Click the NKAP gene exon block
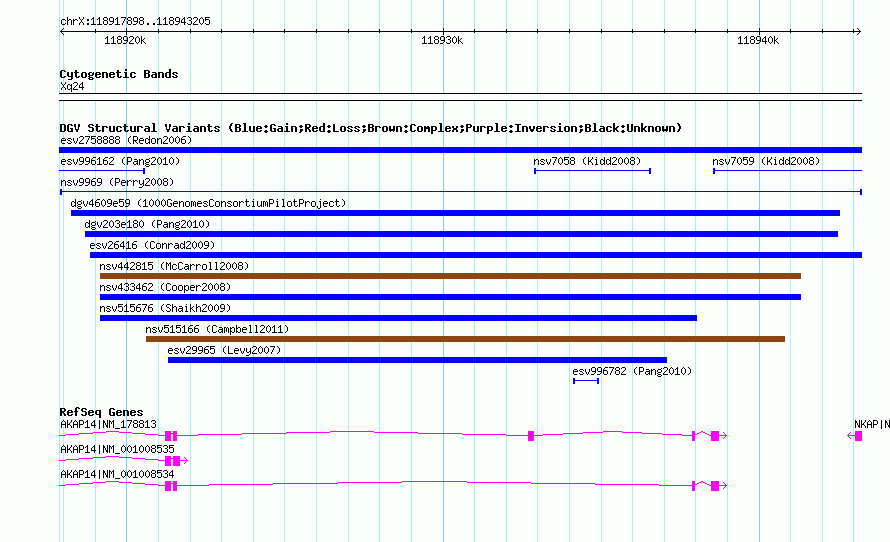 pos(859,436)
